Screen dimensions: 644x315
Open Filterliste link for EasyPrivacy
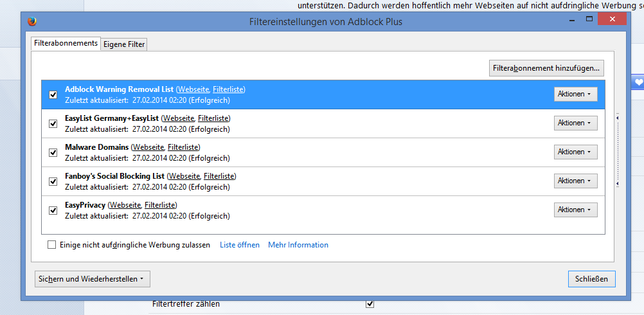tap(160, 204)
